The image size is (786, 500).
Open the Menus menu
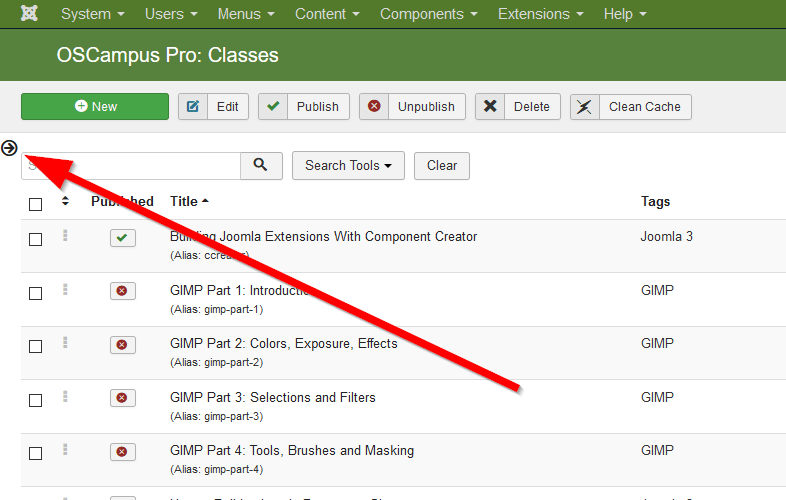[x=246, y=14]
